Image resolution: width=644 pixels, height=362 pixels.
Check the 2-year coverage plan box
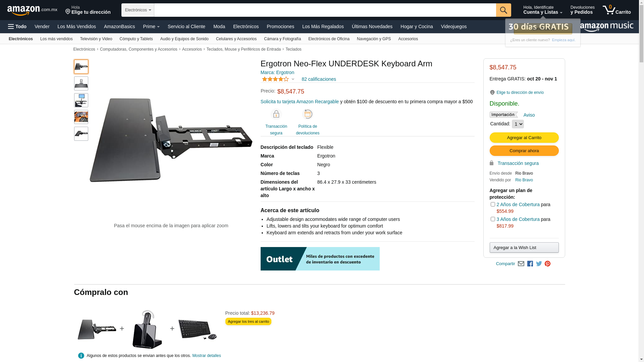(x=493, y=204)
